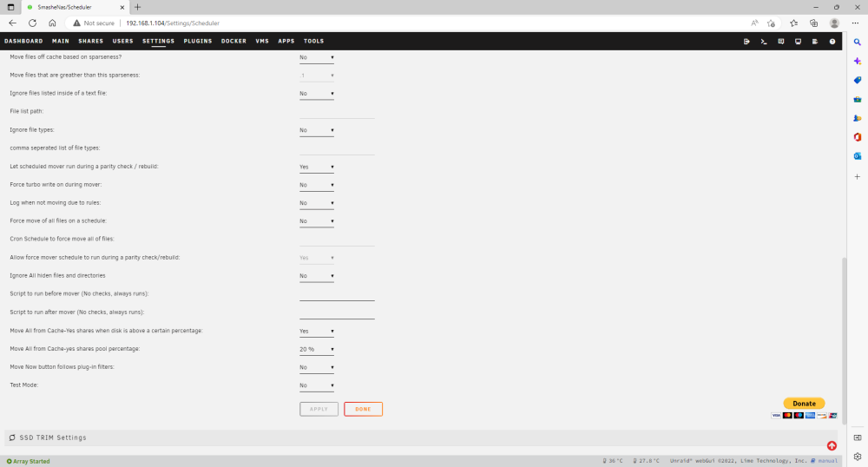Open the Favorites star-list icon
Screen dimensions: 868x467
point(793,23)
